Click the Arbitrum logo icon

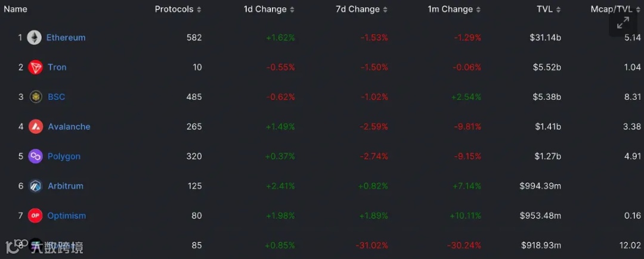point(36,186)
